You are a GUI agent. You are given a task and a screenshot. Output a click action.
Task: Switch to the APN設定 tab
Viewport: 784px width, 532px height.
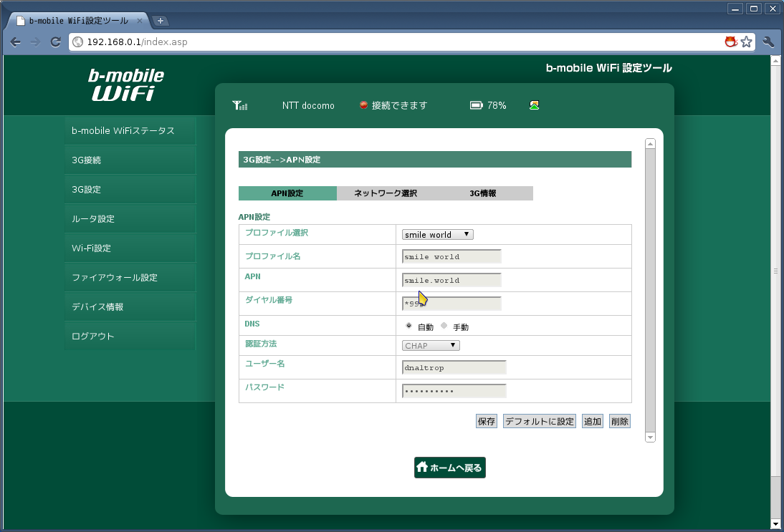coord(287,193)
